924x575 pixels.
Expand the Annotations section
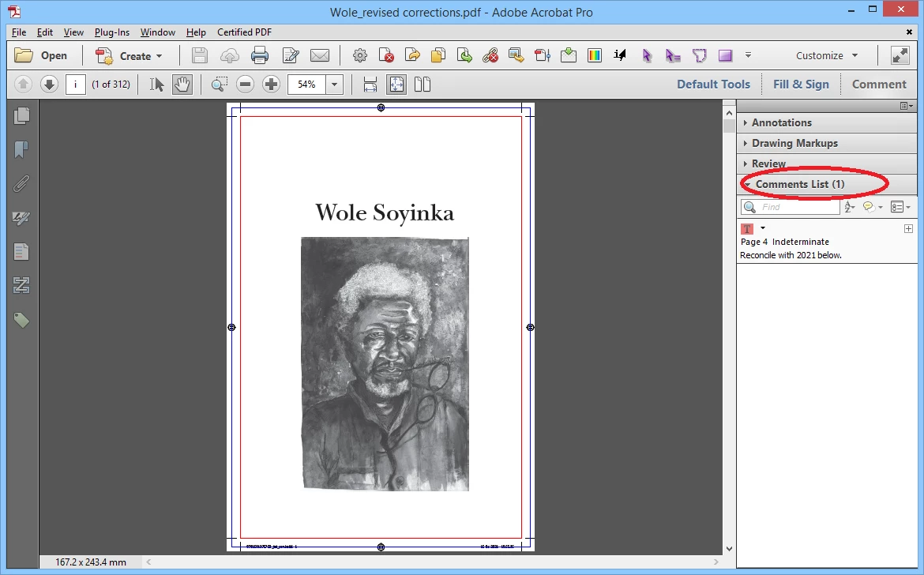[827, 122]
